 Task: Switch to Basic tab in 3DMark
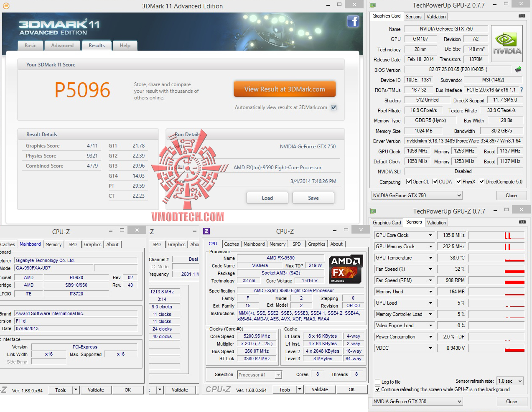31,46
